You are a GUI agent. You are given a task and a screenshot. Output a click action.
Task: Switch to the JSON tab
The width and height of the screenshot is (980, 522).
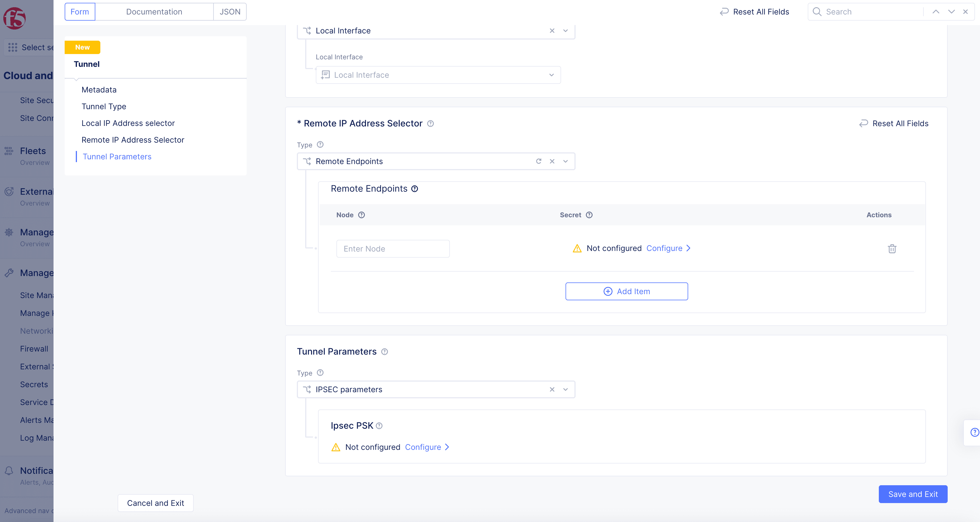coord(230,12)
